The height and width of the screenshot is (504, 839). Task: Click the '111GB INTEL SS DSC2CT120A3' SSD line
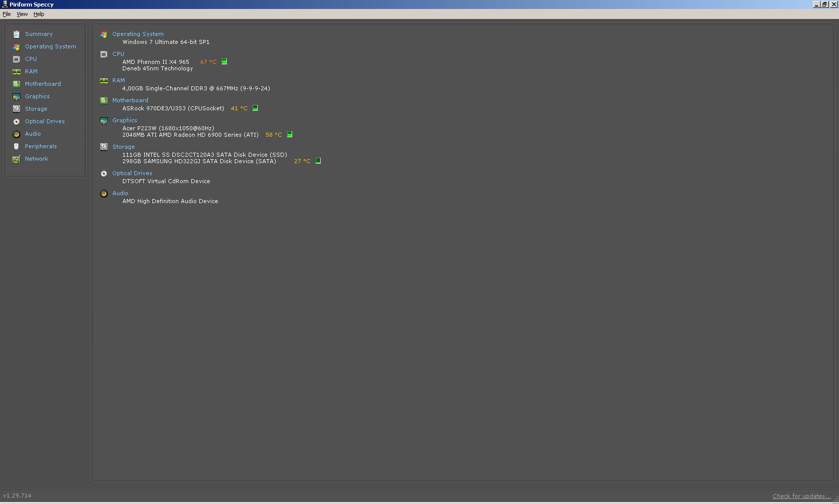coord(205,155)
